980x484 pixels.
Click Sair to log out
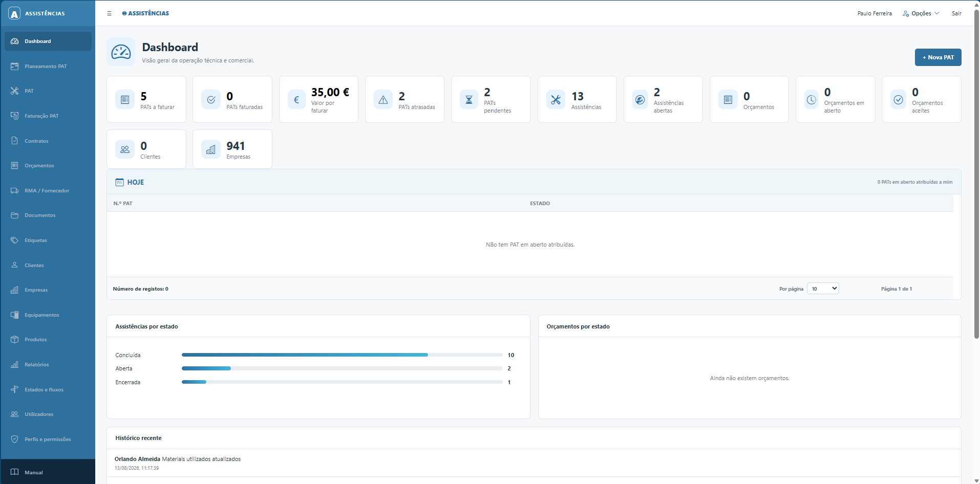click(x=956, y=13)
